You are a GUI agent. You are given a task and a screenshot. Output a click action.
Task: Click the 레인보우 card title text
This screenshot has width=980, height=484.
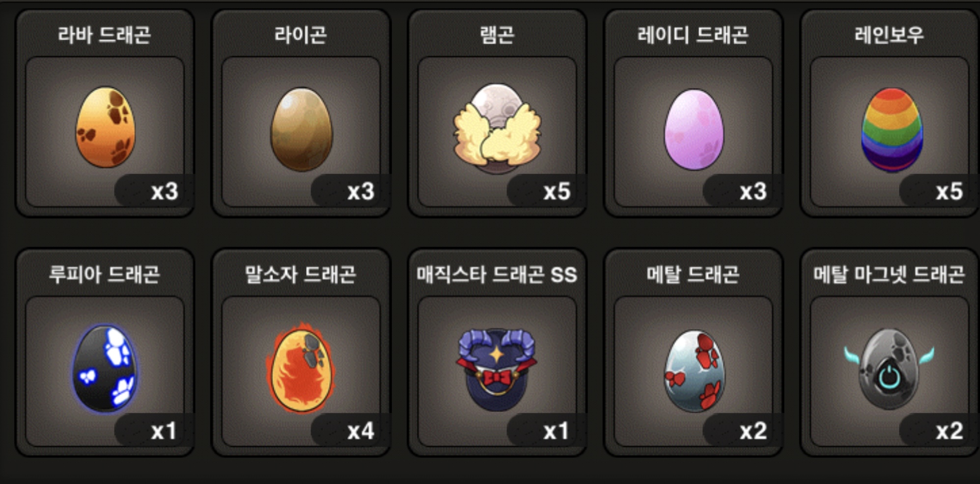pyautogui.click(x=889, y=35)
